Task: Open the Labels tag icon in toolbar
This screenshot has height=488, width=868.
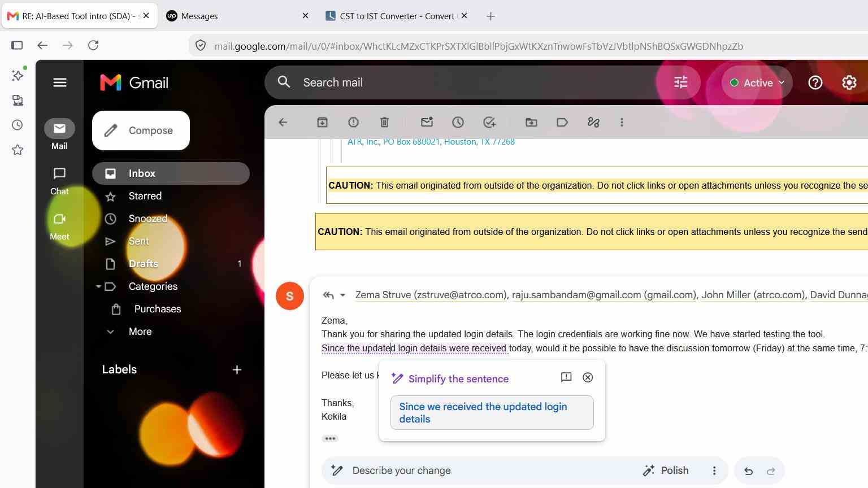Action: 562,122
